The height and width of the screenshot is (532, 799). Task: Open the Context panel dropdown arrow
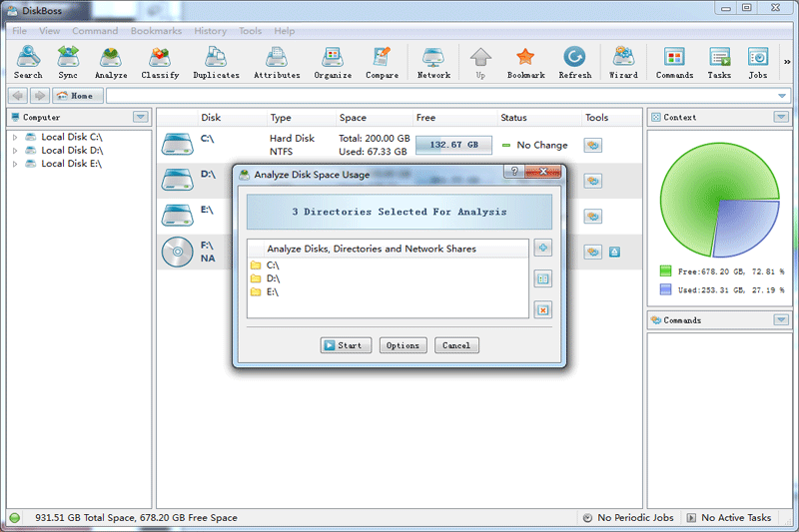[x=780, y=117]
